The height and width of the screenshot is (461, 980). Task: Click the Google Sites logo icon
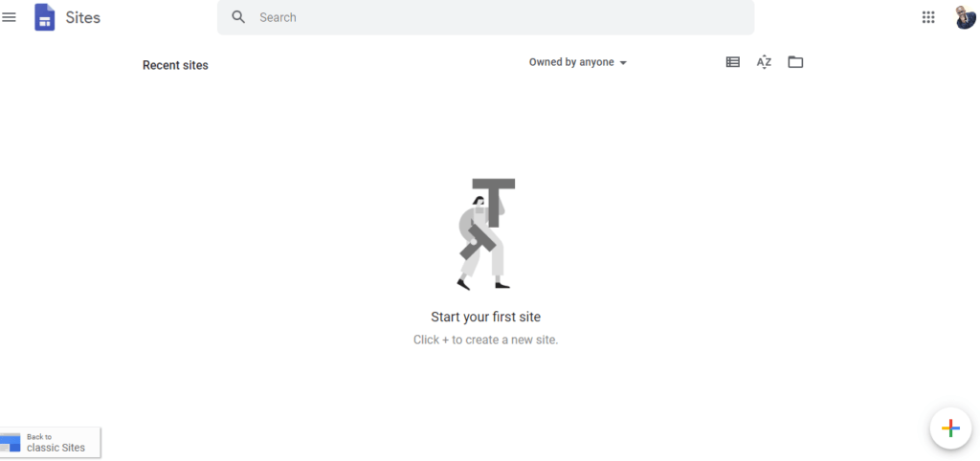(x=44, y=17)
